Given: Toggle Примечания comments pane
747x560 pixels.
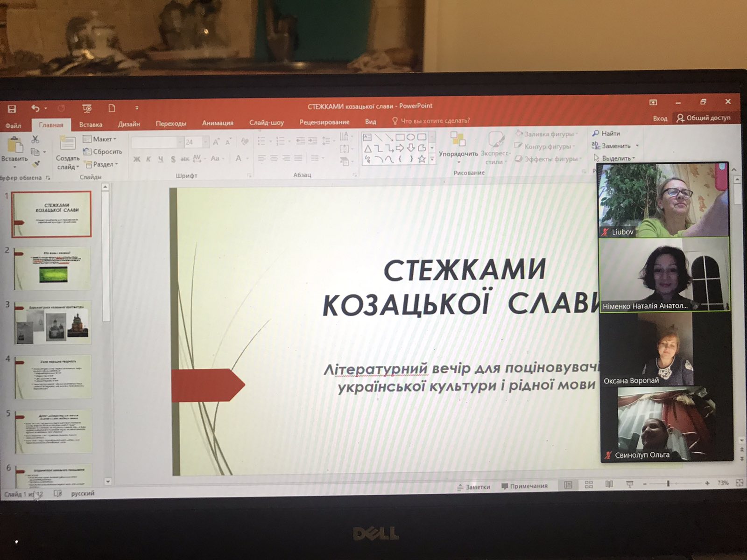Looking at the screenshot, I should (x=524, y=486).
